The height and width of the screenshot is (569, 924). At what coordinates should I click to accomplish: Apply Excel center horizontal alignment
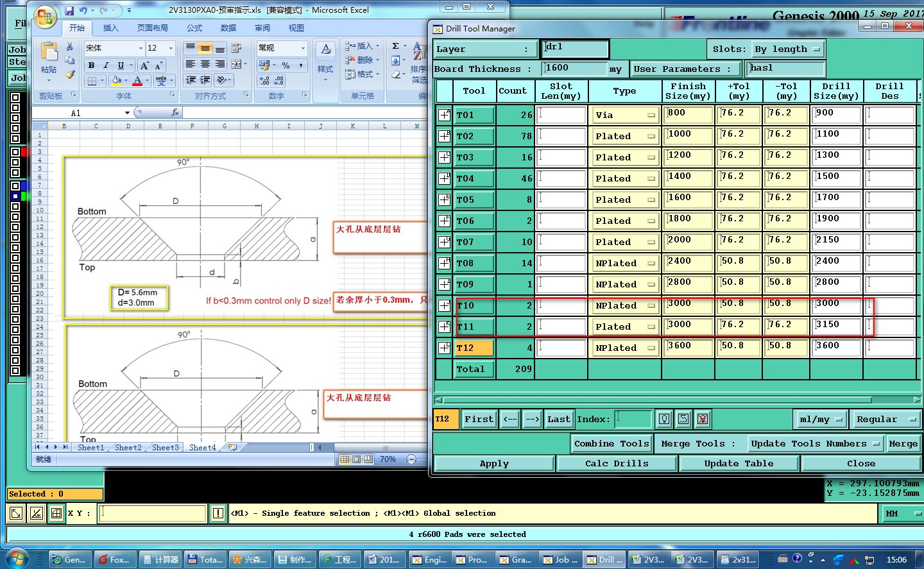click(x=205, y=64)
